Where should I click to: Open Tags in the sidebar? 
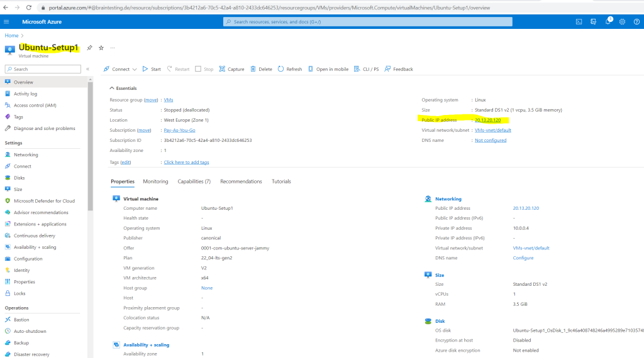click(x=18, y=117)
